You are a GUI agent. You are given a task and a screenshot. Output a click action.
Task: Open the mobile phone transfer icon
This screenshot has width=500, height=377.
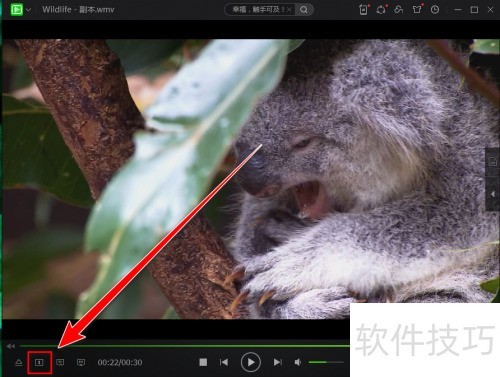pos(364,10)
